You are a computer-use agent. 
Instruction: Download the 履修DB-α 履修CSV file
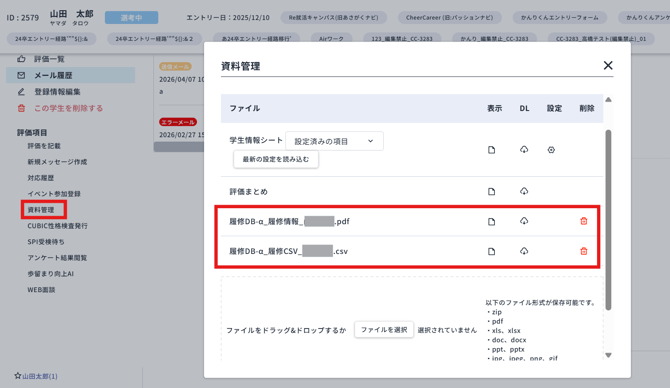[524, 251]
